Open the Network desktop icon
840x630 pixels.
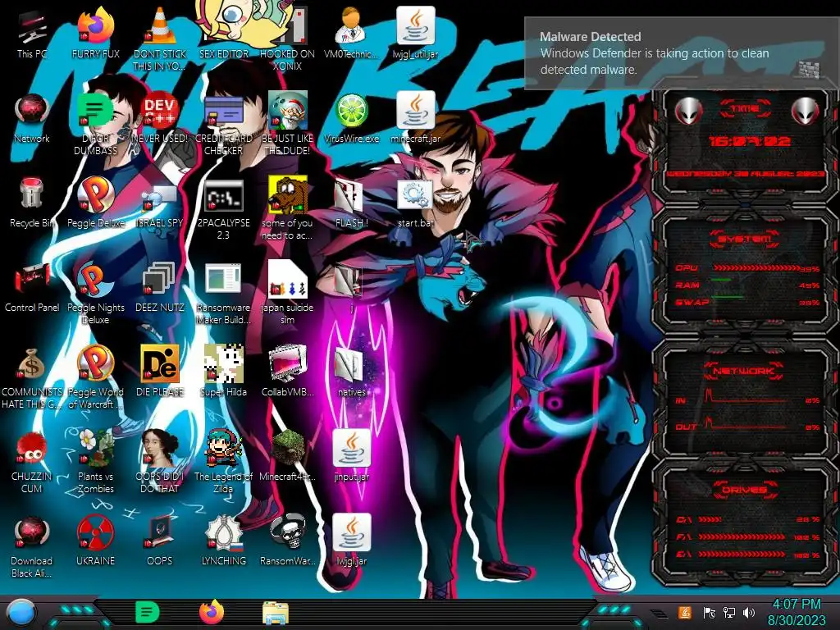click(32, 118)
